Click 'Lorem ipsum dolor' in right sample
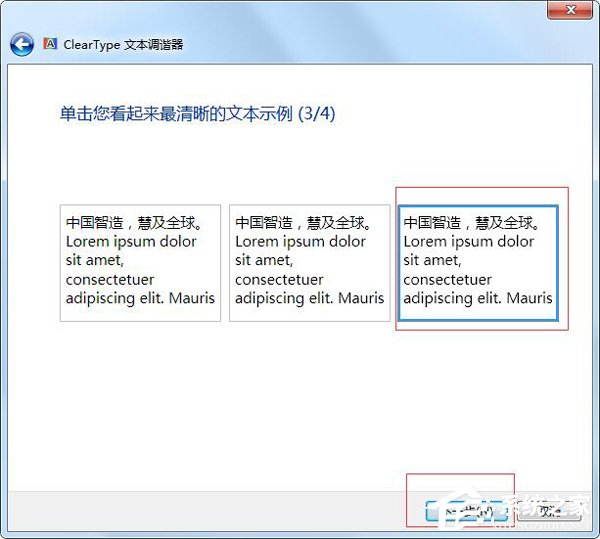The width and height of the screenshot is (600, 539). (469, 241)
